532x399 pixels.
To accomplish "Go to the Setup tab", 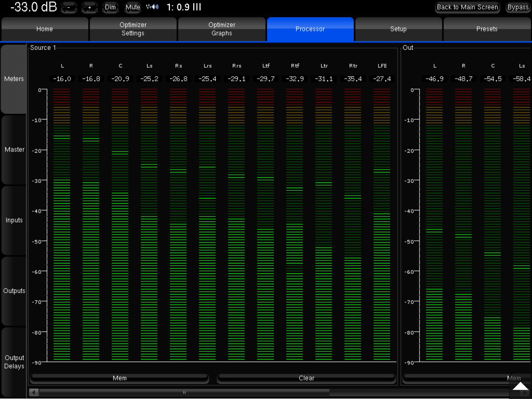I will tap(398, 29).
